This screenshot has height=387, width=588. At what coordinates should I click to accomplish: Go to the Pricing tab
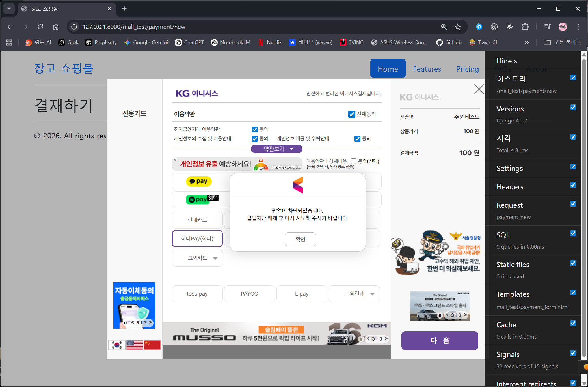point(467,69)
